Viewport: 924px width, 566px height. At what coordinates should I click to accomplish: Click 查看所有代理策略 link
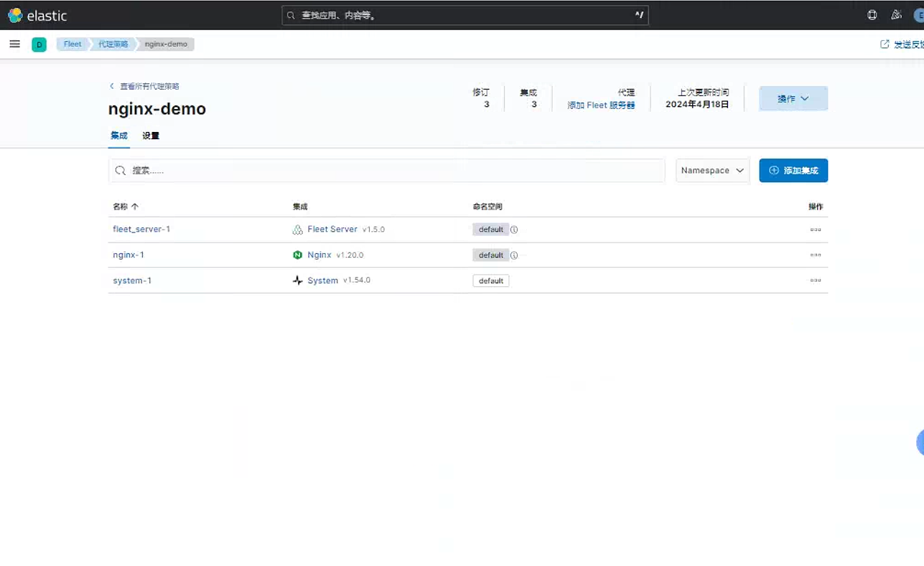point(149,86)
